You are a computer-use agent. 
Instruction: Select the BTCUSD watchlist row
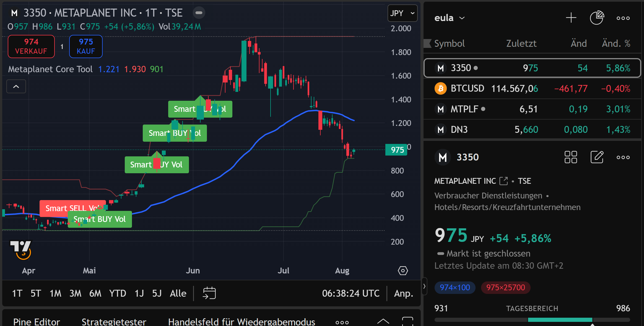pyautogui.click(x=532, y=89)
